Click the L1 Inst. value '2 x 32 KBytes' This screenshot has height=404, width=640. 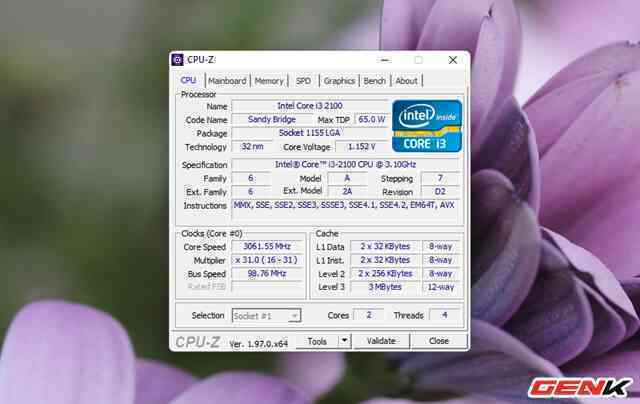385,260
